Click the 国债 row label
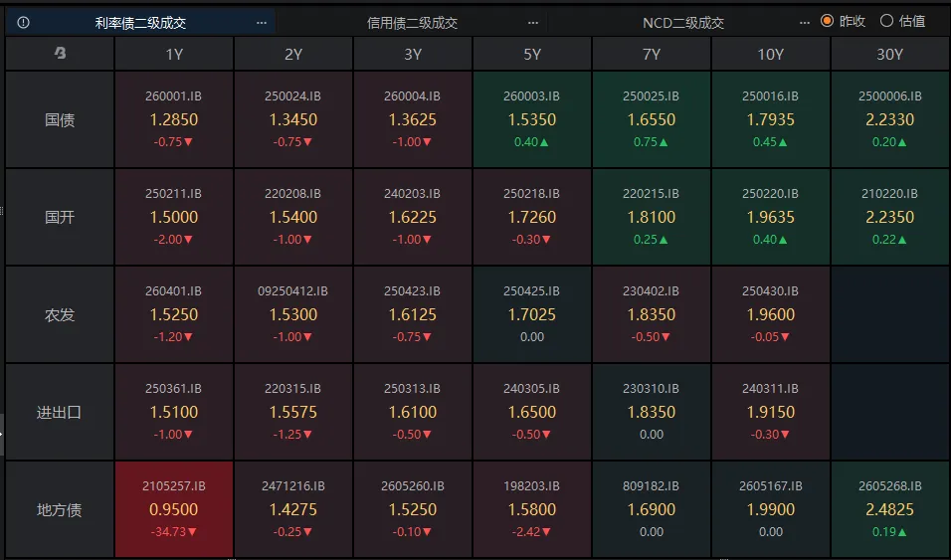 click(60, 119)
